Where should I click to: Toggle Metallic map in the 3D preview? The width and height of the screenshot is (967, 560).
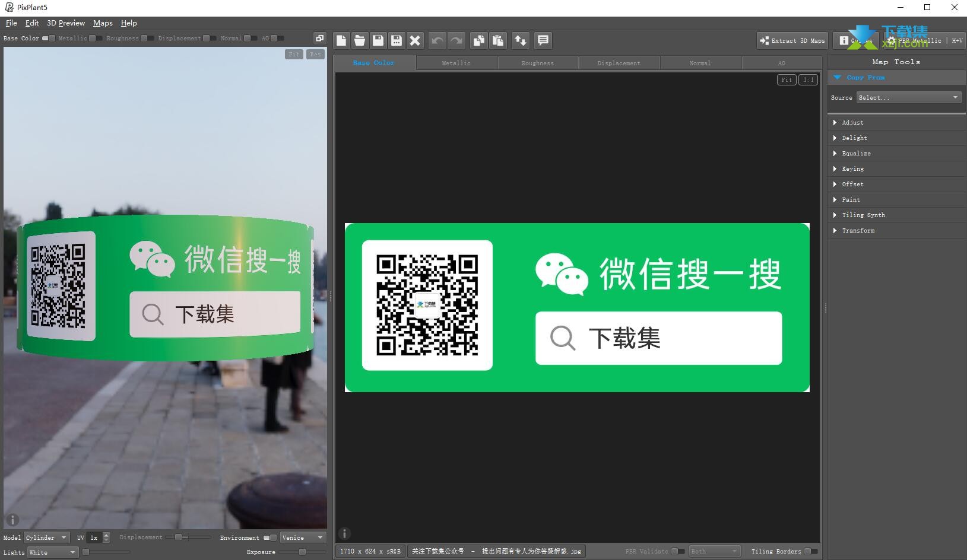96,39
